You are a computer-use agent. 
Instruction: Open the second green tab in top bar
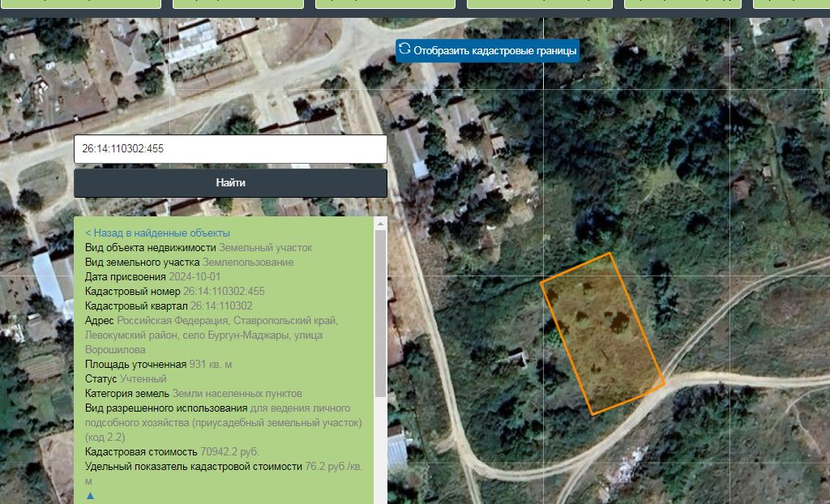238,4
